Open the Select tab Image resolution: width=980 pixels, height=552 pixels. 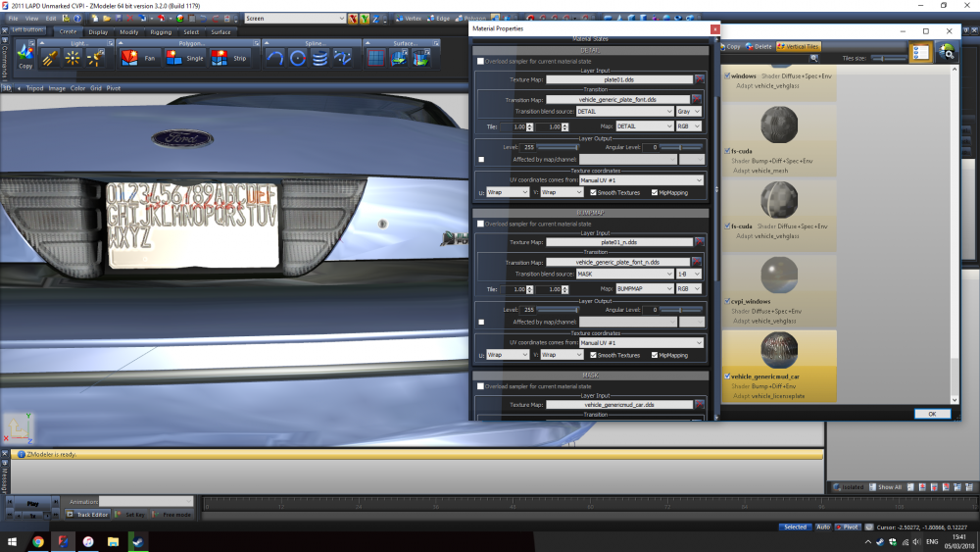[x=191, y=32]
